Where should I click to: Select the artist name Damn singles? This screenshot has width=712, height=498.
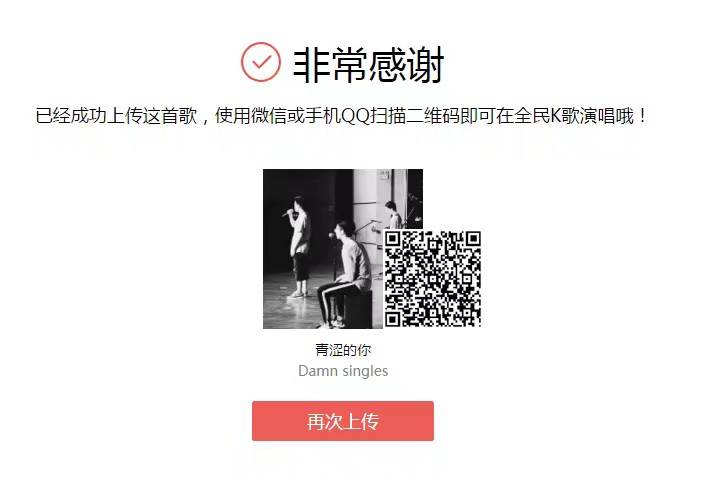tap(343, 371)
